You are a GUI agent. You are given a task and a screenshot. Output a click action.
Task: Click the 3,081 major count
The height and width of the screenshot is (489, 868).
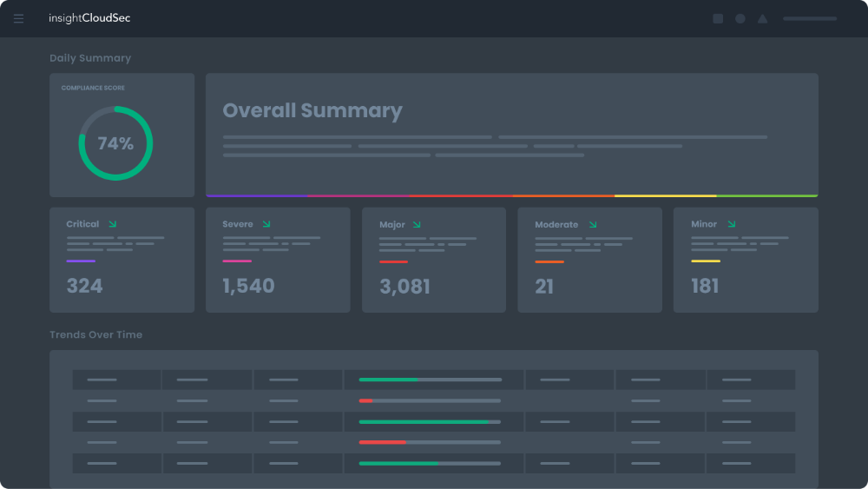click(x=404, y=287)
